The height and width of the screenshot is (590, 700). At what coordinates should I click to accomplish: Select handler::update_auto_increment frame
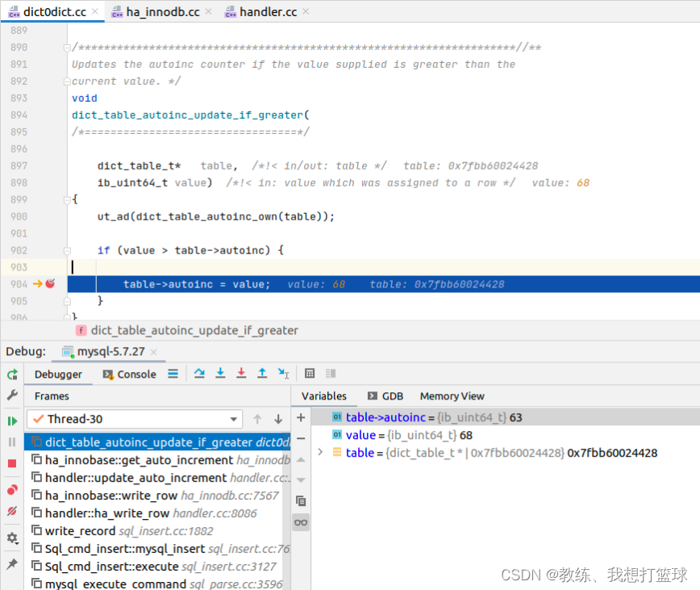[157, 478]
